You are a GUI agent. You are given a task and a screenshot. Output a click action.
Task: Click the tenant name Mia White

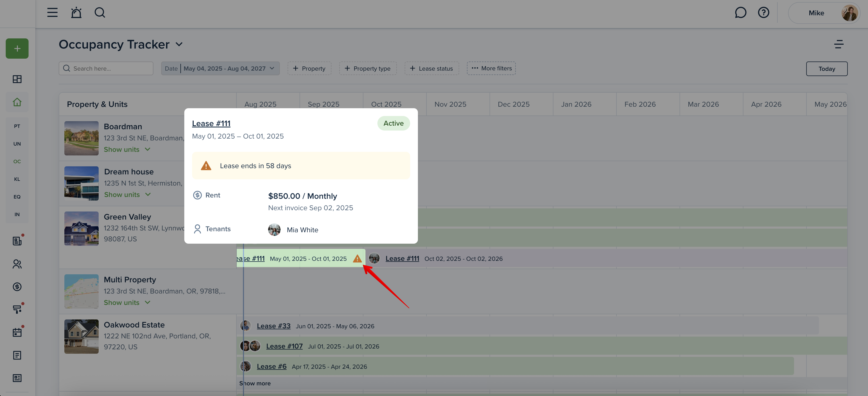(x=302, y=230)
